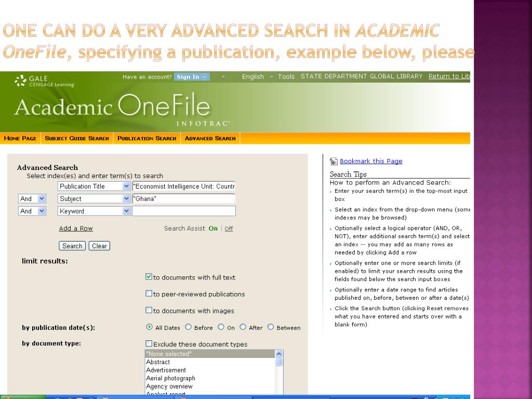This screenshot has height=399, width=532.
Task: Switch to the Publication Search tab
Action: click(x=147, y=138)
